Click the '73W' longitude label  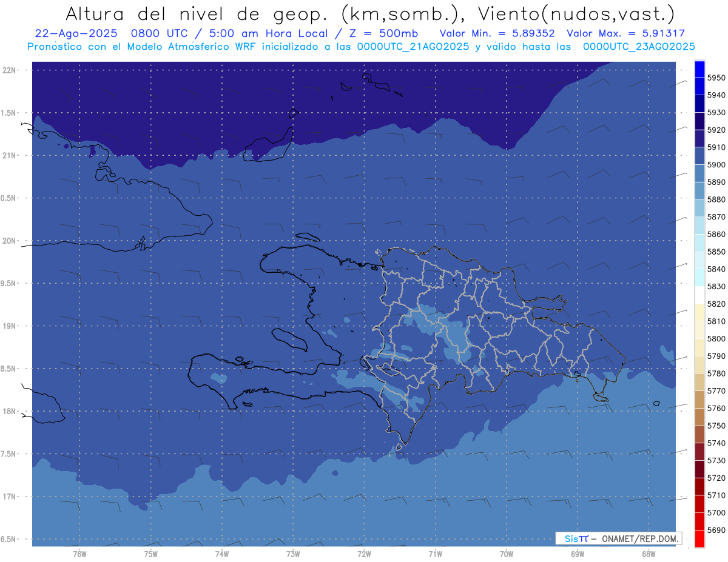[x=293, y=554]
